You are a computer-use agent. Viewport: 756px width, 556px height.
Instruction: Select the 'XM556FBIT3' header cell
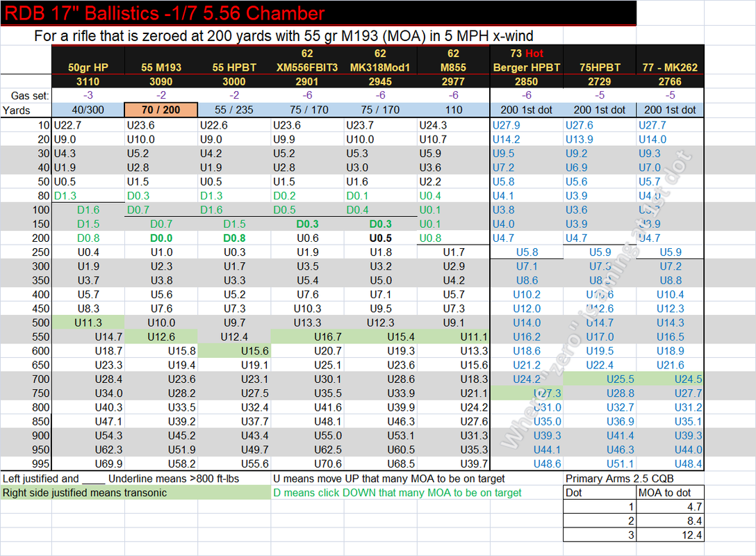[307, 67]
